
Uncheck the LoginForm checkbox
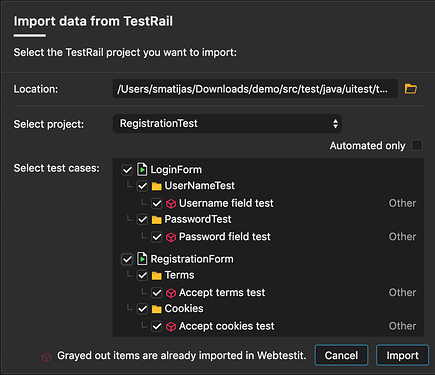click(x=127, y=170)
